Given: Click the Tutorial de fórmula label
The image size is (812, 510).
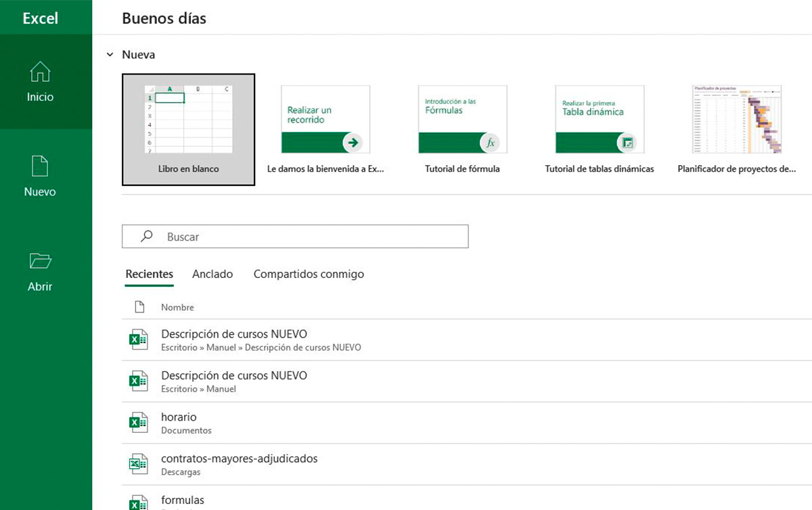Looking at the screenshot, I should pos(462,169).
